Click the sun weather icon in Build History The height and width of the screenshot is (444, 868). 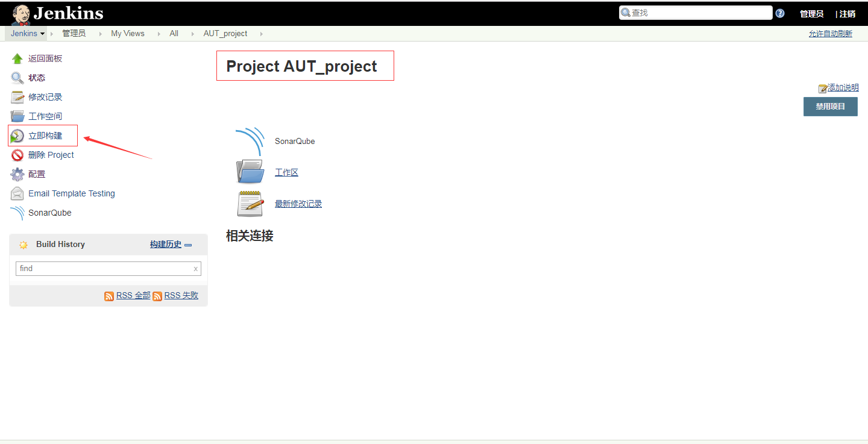pos(24,245)
